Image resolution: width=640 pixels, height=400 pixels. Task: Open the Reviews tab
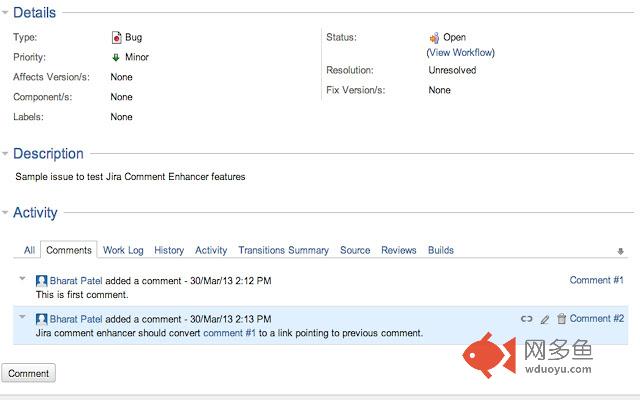point(399,250)
